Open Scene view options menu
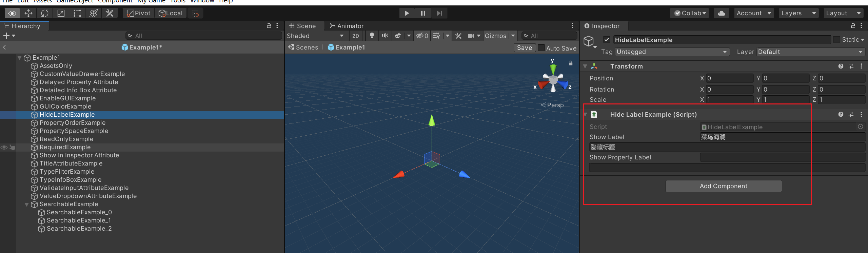 click(573, 25)
